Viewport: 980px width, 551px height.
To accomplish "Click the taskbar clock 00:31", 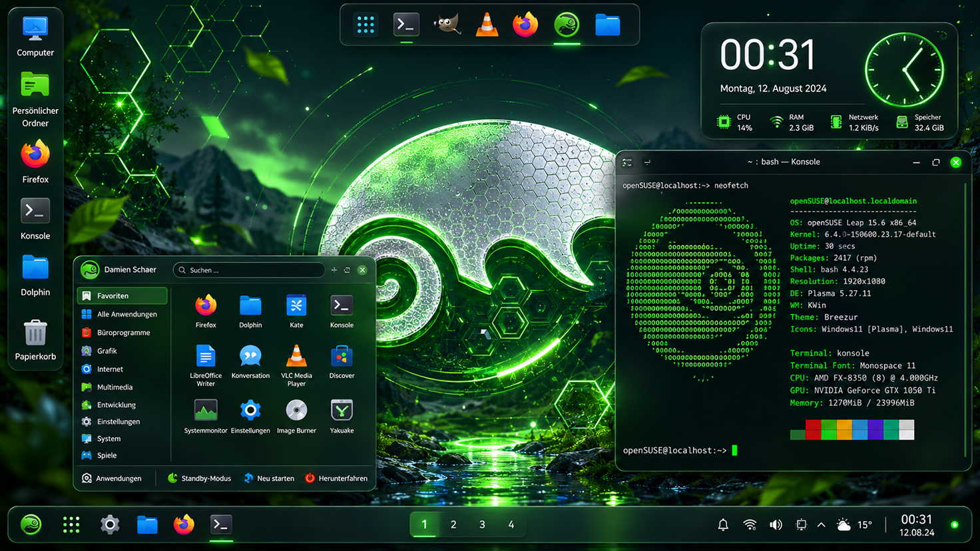I will pyautogui.click(x=917, y=524).
